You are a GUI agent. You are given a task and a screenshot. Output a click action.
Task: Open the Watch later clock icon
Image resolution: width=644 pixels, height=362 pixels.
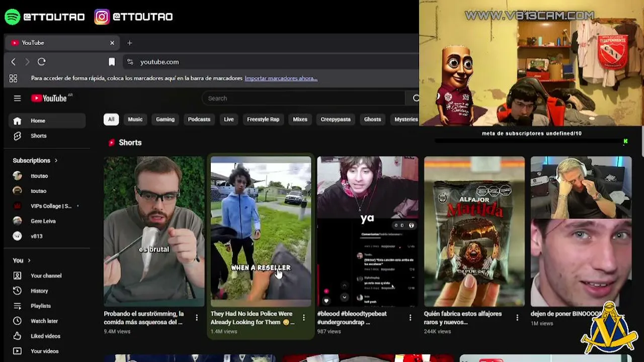click(x=18, y=321)
